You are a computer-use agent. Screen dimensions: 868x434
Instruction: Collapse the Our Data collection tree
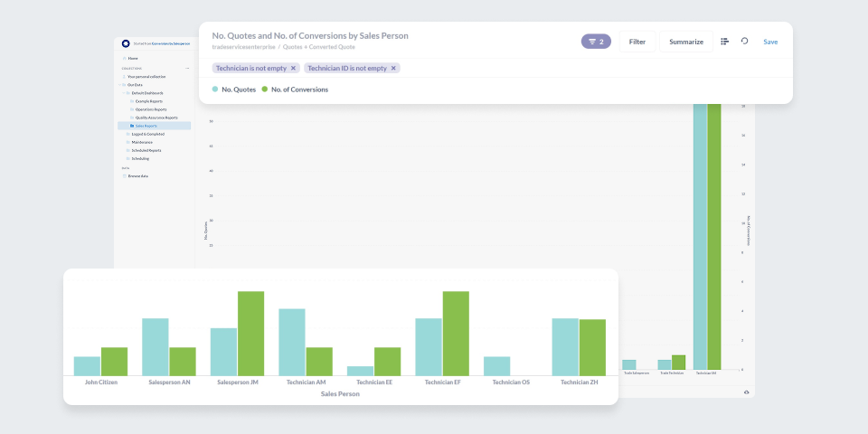pyautogui.click(x=120, y=85)
